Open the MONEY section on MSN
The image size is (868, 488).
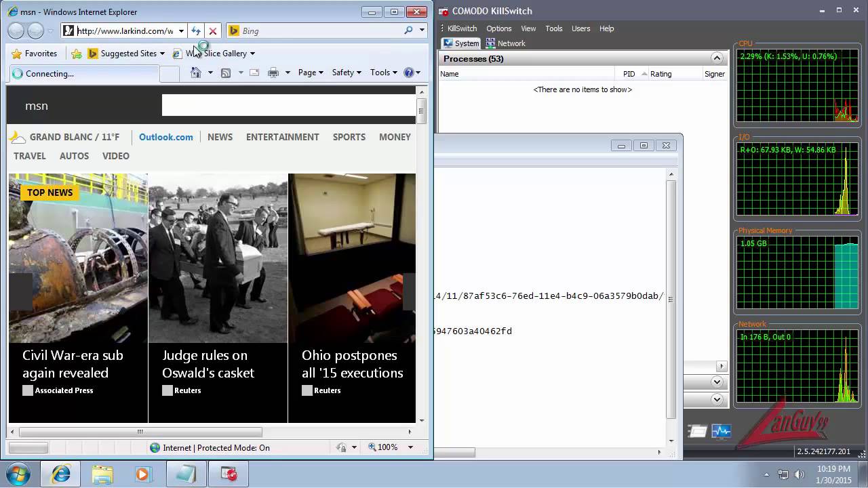tap(395, 137)
